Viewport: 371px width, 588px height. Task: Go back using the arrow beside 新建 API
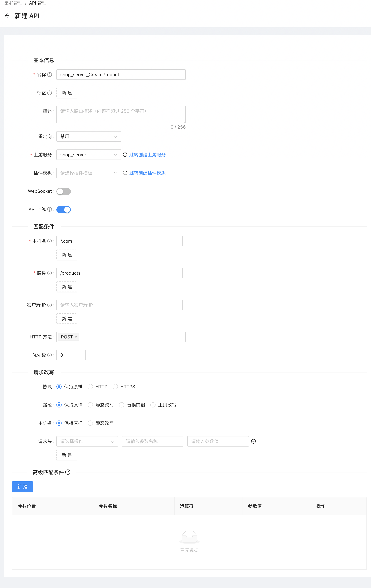tap(7, 16)
